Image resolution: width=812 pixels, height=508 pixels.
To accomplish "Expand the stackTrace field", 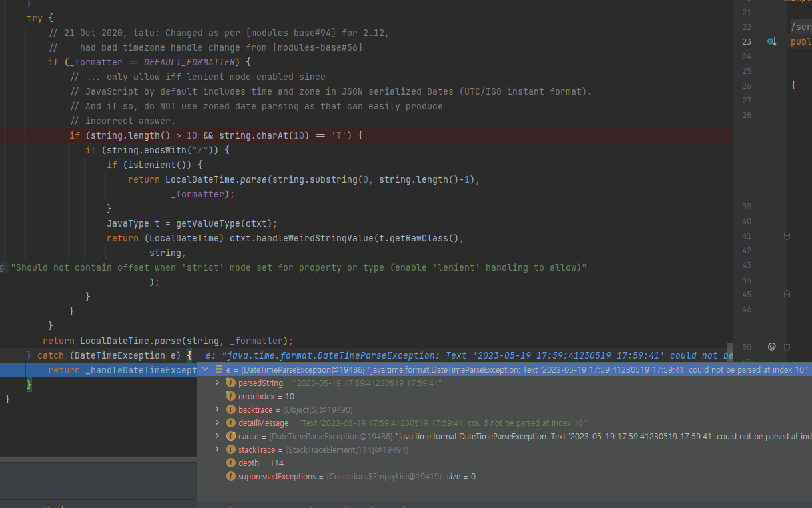I will (217, 449).
